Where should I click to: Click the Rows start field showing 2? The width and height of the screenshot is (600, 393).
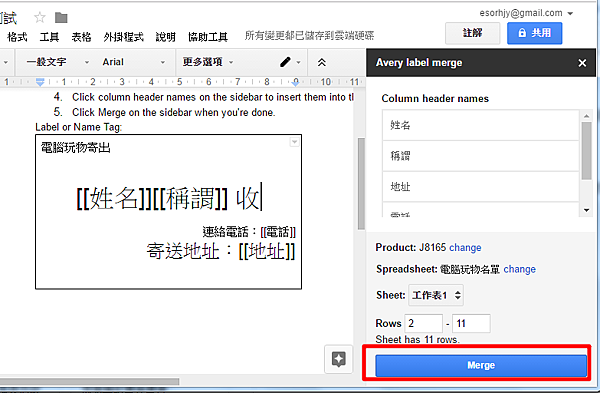coord(424,323)
